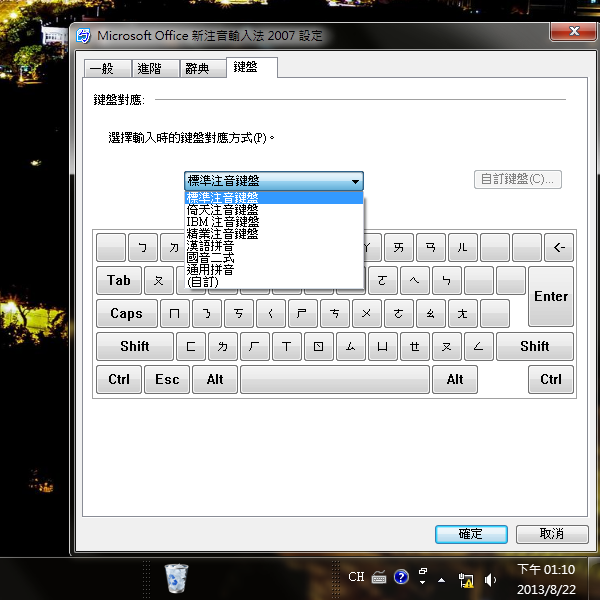Click the ㄋ key on the keyboard preview
600x600 pixels.
(207, 313)
